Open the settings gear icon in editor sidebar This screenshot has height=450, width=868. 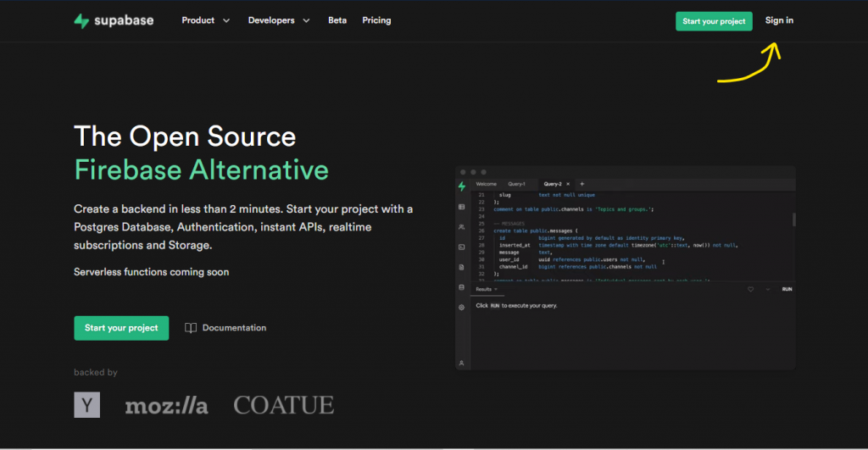[462, 307]
